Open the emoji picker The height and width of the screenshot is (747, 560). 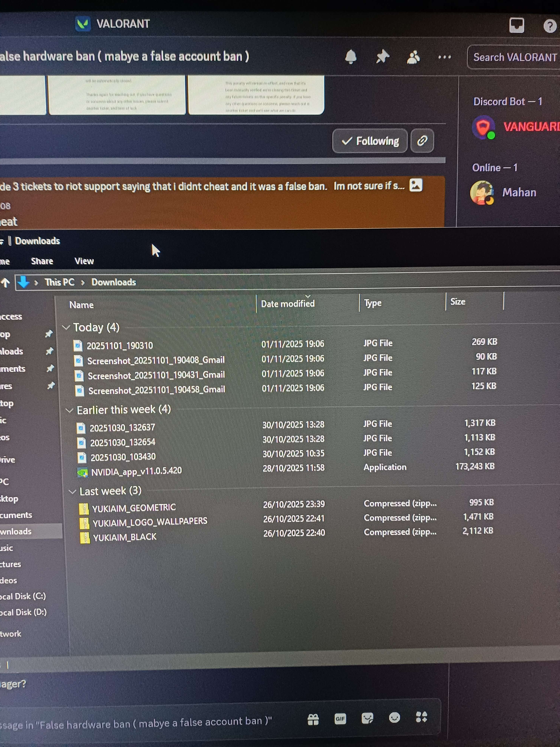pos(394,718)
